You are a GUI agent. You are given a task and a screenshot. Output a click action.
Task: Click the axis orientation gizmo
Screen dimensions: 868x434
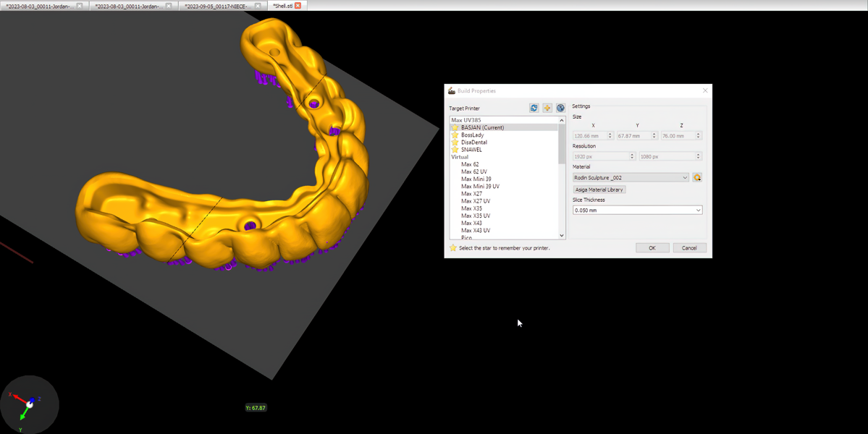coord(29,404)
